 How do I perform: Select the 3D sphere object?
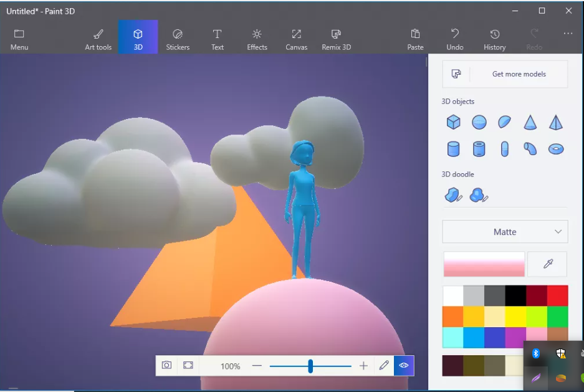479,122
